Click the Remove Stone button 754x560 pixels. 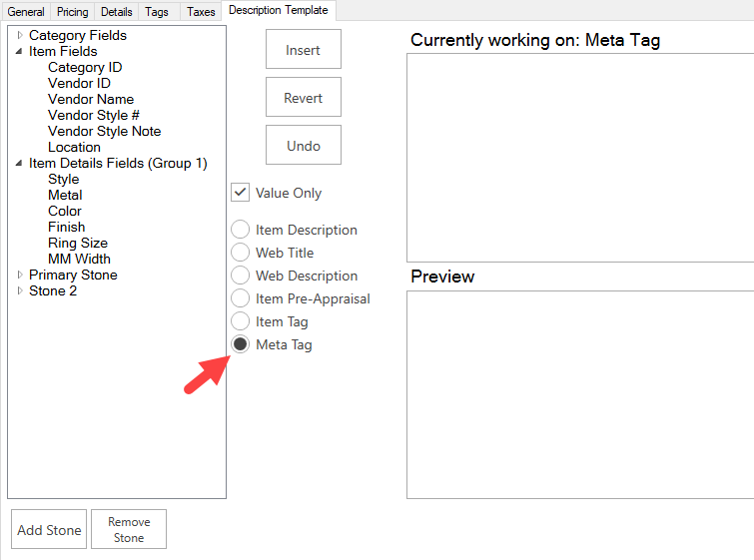(129, 530)
